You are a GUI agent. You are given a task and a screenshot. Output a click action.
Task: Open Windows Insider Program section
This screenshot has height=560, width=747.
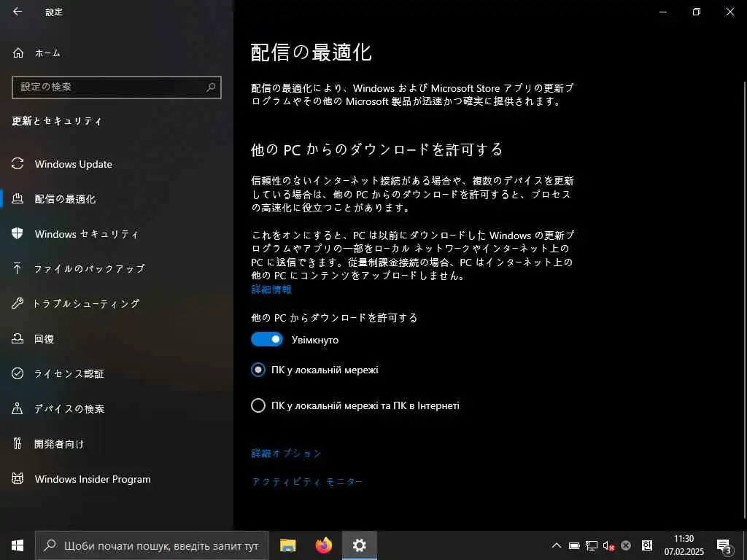tap(117, 478)
